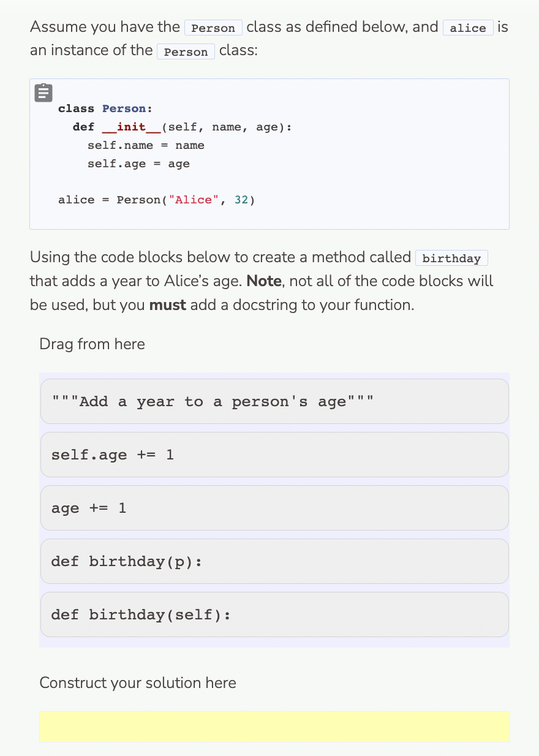
Task: Click the lavender drag-blocks container background
Action: [x=274, y=642]
